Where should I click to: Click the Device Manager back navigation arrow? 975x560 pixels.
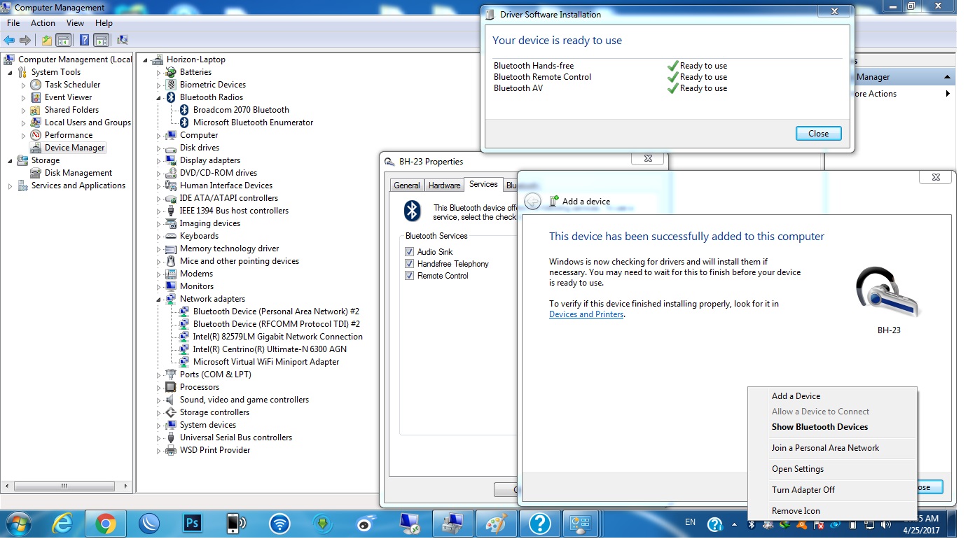[8, 40]
